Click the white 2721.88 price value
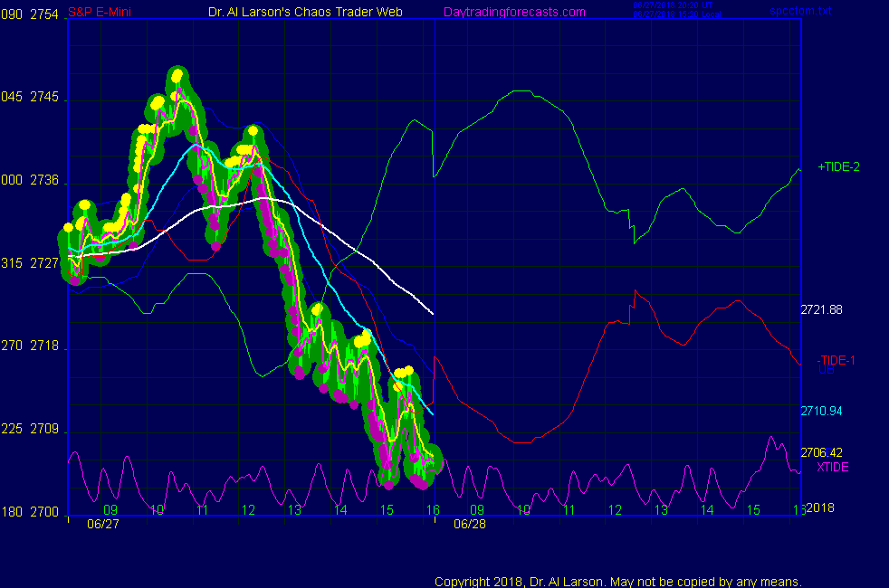The height and width of the screenshot is (588, 889). click(821, 309)
